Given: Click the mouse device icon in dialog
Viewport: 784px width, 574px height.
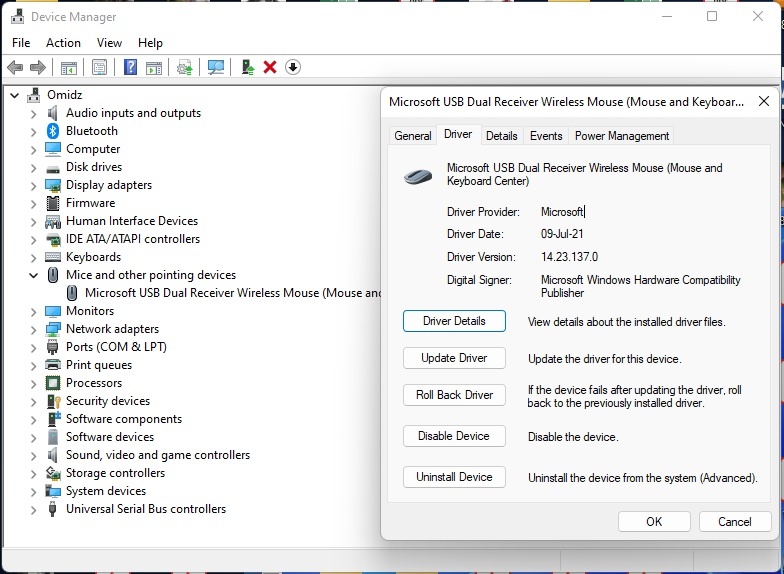Looking at the screenshot, I should 418,176.
